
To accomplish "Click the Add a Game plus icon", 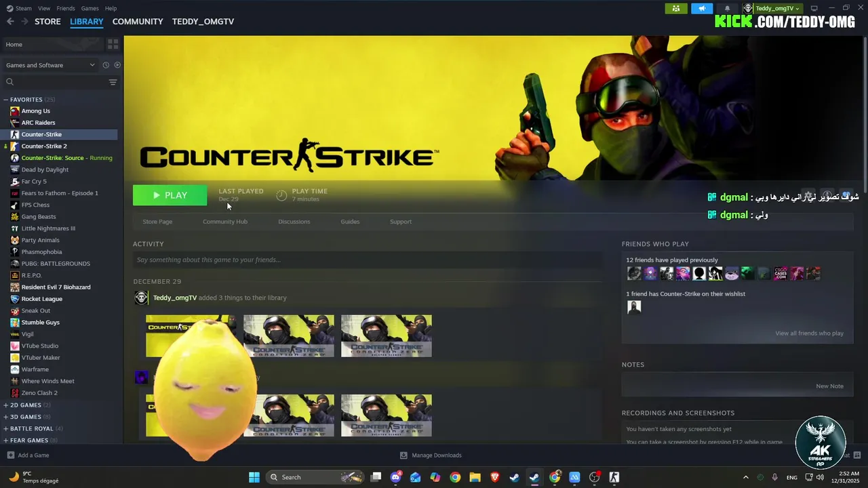I will (x=10, y=455).
